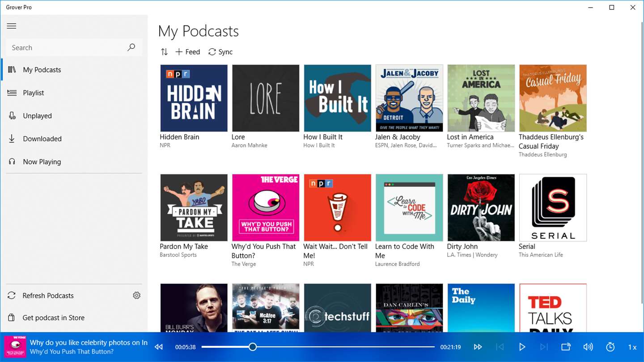This screenshot has width=644, height=362.
Task: Click the now-playing episode artwork thumbnail
Action: pos(15,347)
